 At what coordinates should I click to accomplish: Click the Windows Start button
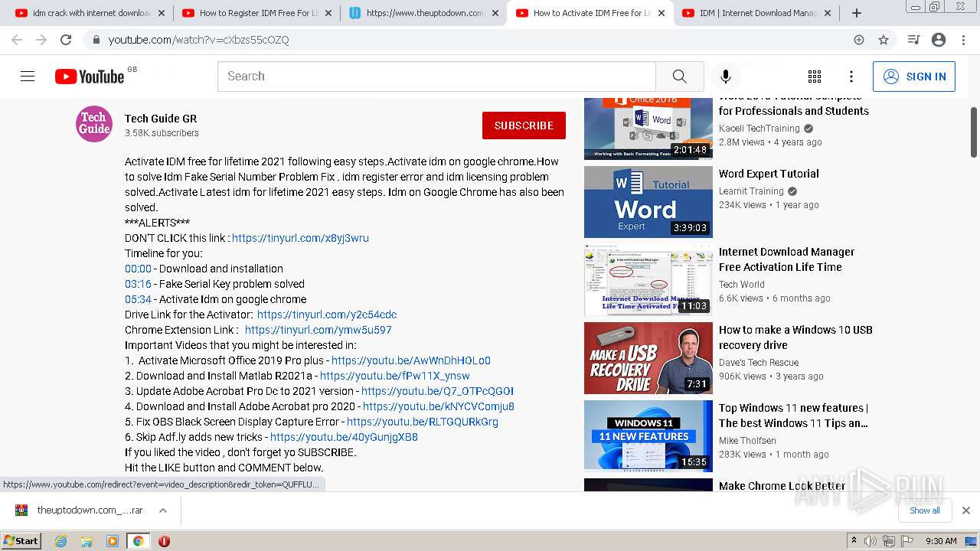point(21,541)
